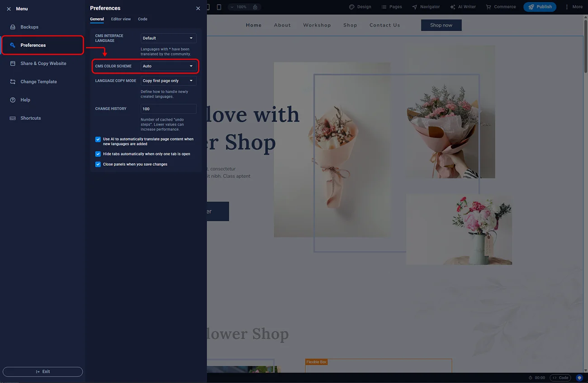Open the CMS Interface Language dropdown
This screenshot has height=383, width=588.
pyautogui.click(x=168, y=38)
